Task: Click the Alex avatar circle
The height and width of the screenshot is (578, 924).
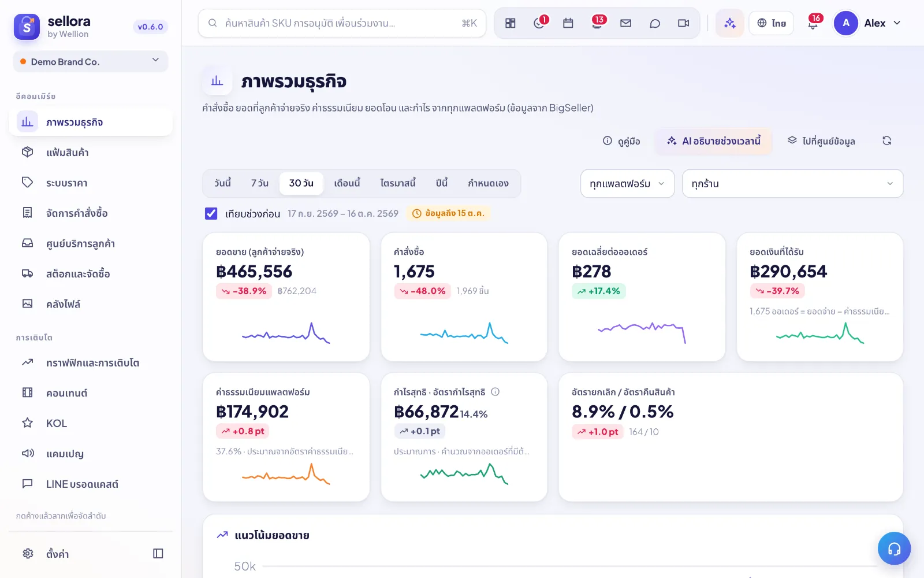Action: pos(846,23)
